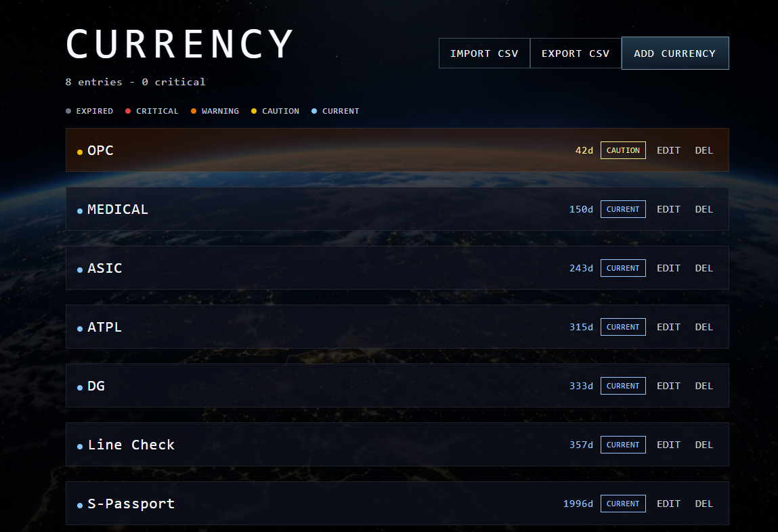Delete the MEDICAL entry
The height and width of the screenshot is (532, 778).
pos(704,209)
